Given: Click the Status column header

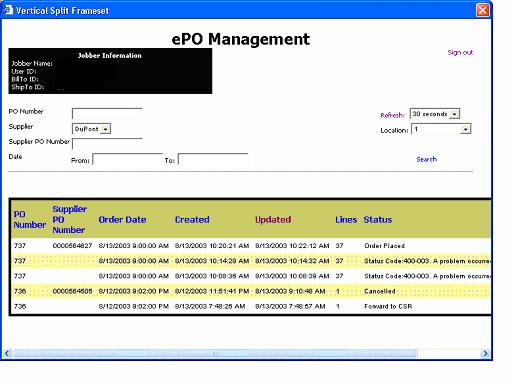Looking at the screenshot, I should (x=378, y=220).
